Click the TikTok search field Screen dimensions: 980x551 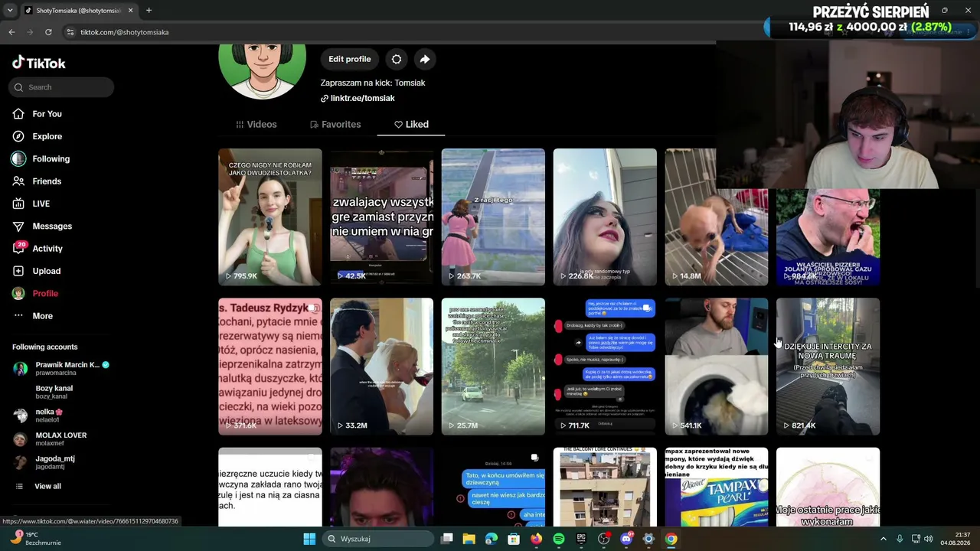(62, 87)
